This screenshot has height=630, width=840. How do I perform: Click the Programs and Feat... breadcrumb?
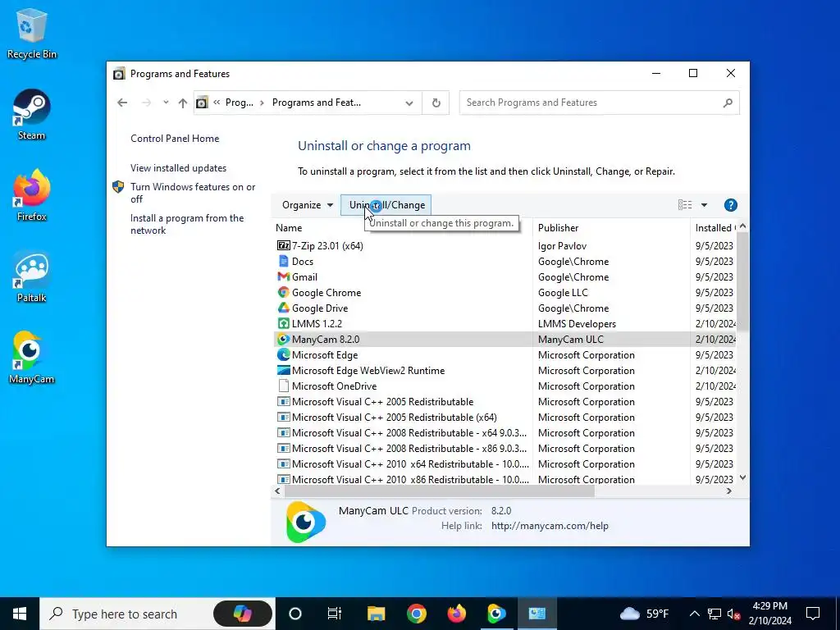[x=317, y=103]
